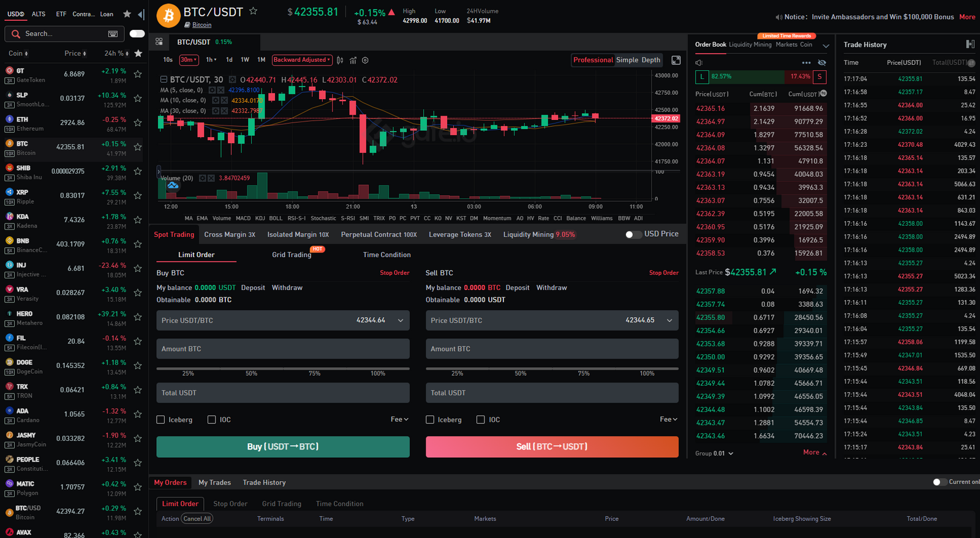Check the Sell side IOC checkbox
The width and height of the screenshot is (980, 538).
[x=481, y=420]
